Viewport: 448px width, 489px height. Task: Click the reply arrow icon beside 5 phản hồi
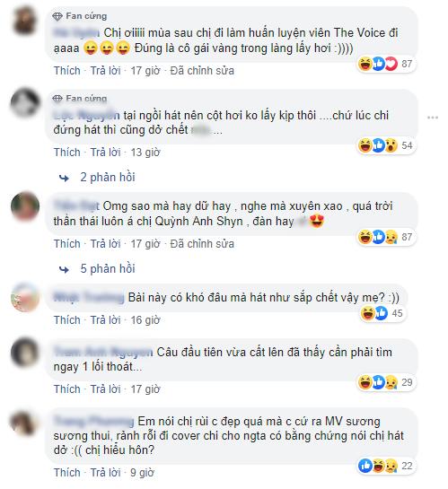(64, 269)
